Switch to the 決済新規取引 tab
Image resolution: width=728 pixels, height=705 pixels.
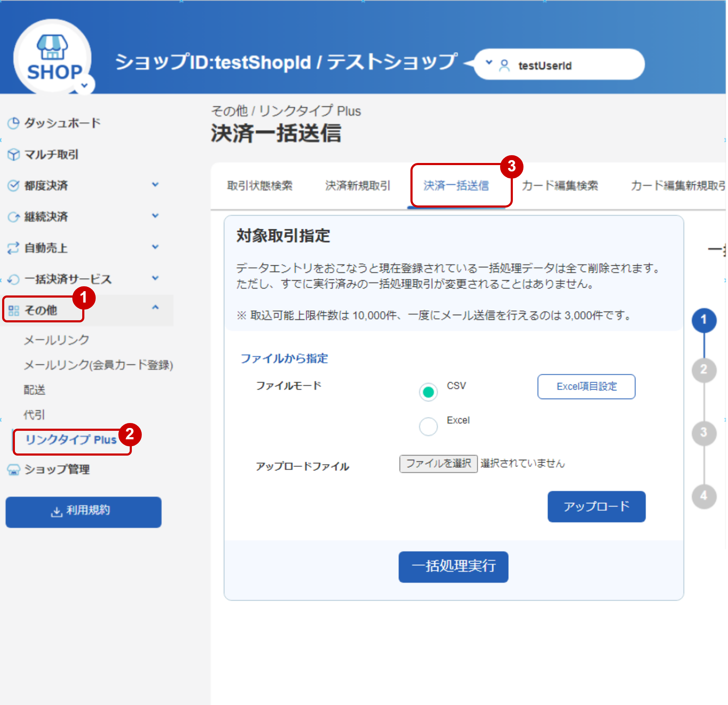click(358, 186)
